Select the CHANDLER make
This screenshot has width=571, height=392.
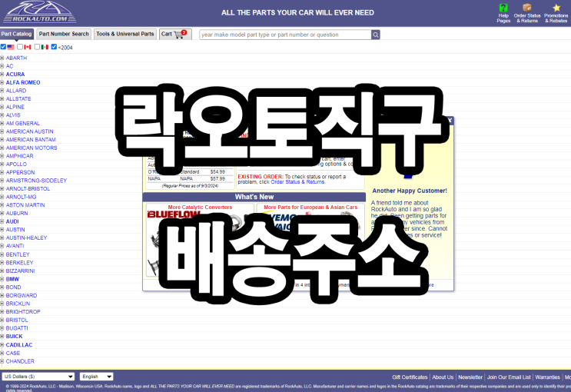[20, 361]
